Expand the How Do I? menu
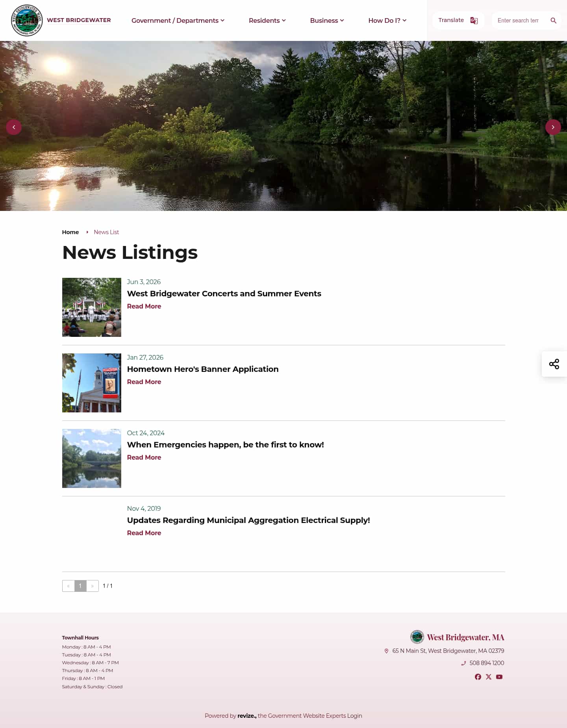This screenshot has height=728, width=567. tap(387, 20)
